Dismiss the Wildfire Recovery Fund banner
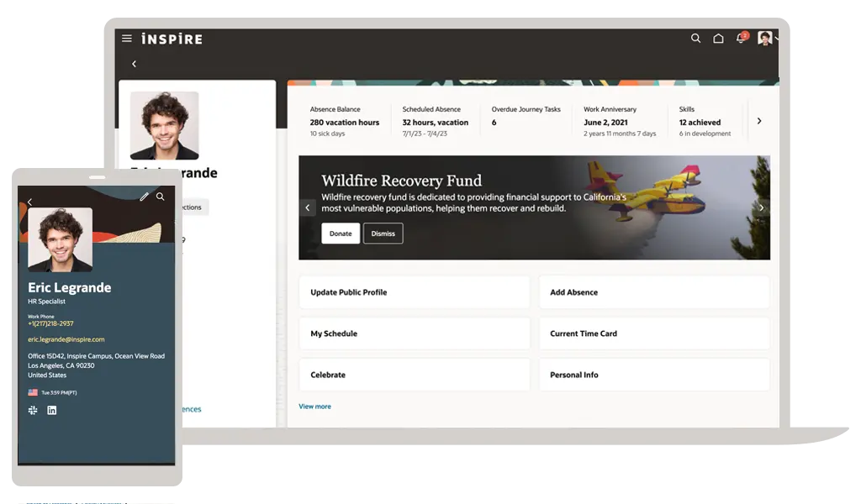861x504 pixels. tap(383, 233)
